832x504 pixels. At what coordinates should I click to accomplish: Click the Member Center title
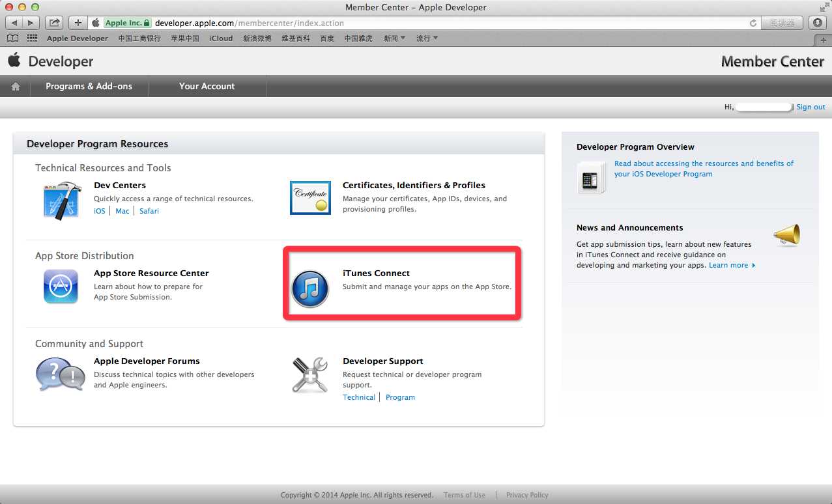point(773,61)
